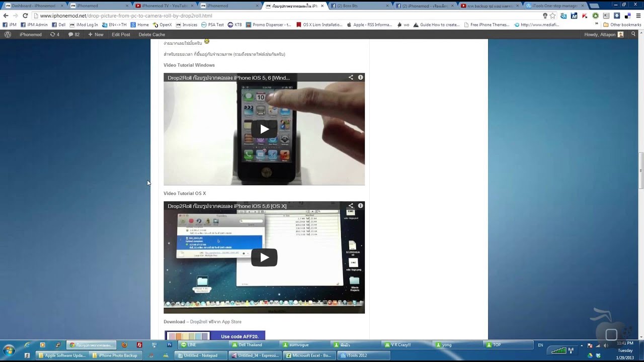Image resolution: width=644 pixels, height=362 pixels.
Task: Open Apple Software Update taskbar window
Action: click(x=62, y=355)
